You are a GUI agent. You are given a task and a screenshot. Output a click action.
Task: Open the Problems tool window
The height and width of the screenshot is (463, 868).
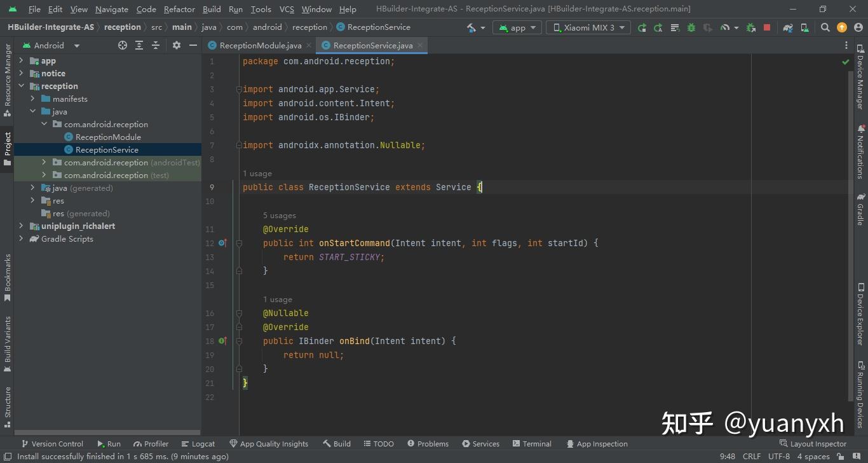tap(428, 444)
